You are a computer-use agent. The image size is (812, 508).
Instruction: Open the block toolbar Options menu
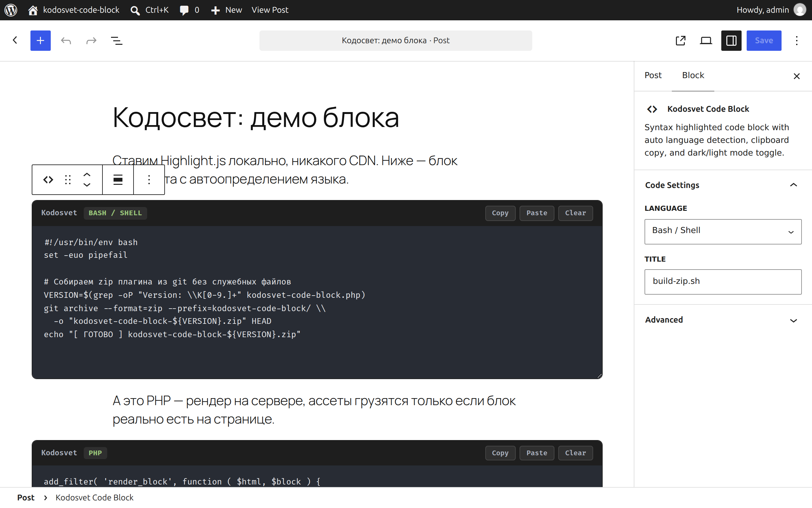[149, 180]
